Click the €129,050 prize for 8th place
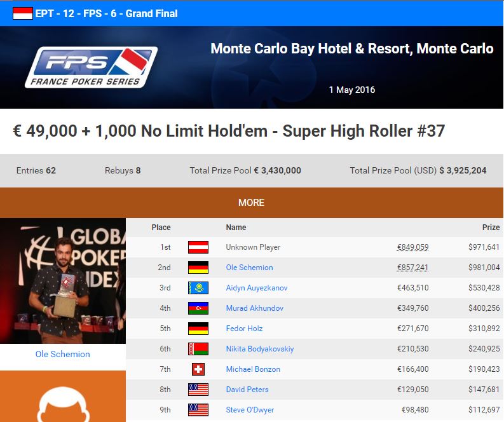504x422 pixels. click(412, 390)
